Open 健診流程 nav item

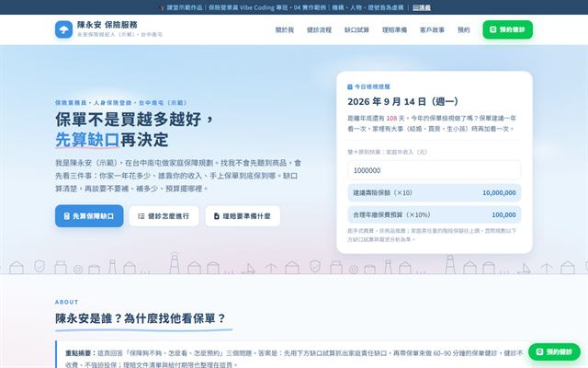(319, 30)
